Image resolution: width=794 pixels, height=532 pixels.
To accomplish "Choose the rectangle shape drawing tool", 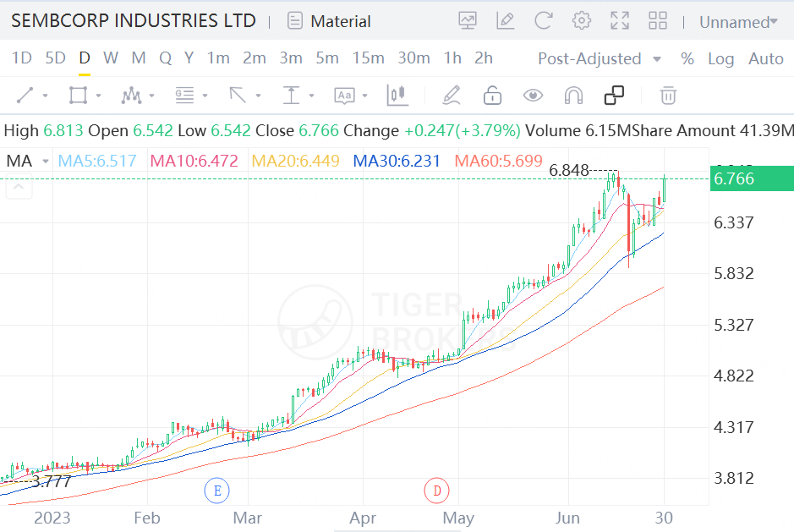I will pyautogui.click(x=79, y=96).
